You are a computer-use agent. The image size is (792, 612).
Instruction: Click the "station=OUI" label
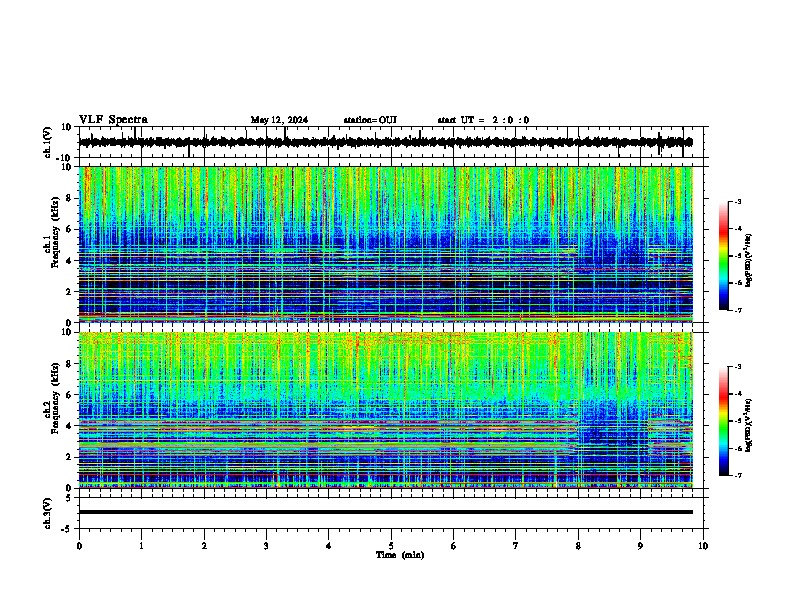[370, 120]
